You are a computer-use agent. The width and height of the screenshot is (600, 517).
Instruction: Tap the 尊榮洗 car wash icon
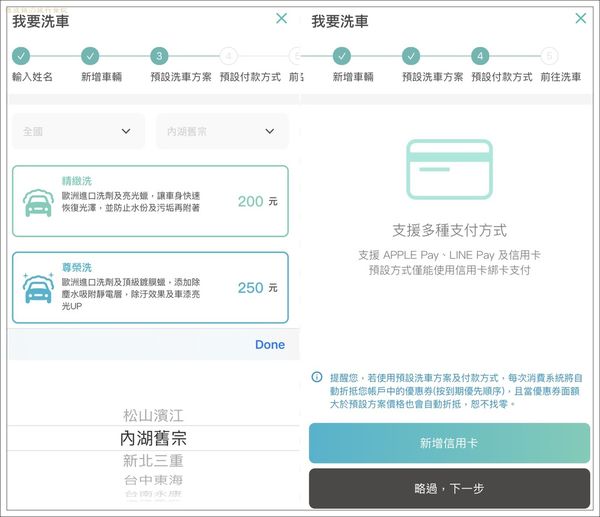point(39,287)
